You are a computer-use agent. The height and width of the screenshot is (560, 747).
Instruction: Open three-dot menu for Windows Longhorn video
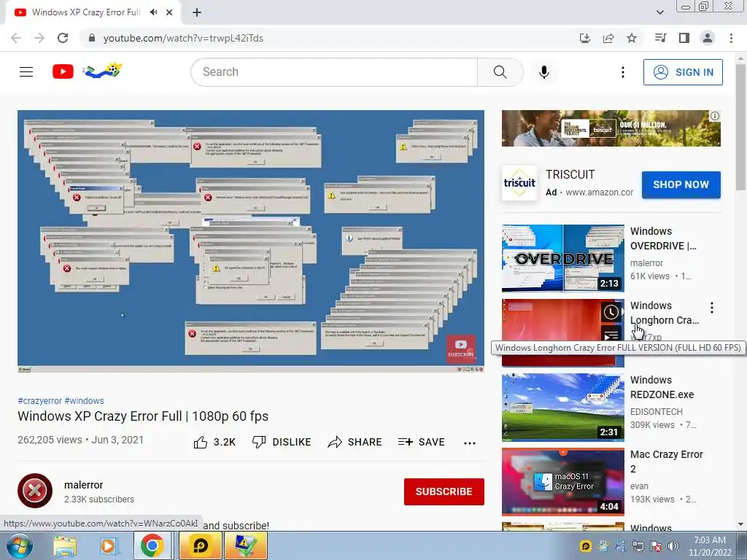(x=711, y=308)
